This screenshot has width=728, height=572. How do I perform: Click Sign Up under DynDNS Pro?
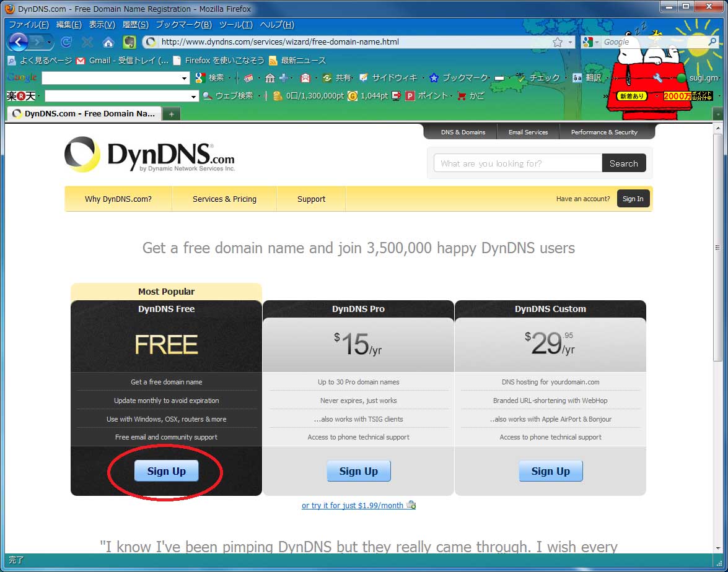tap(358, 471)
